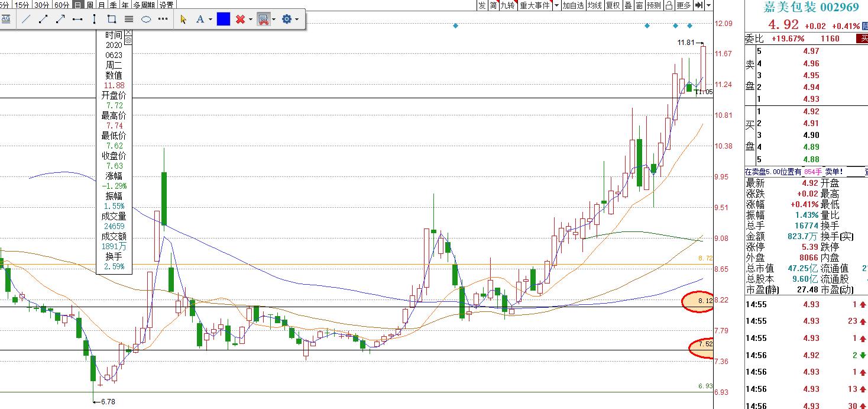Toggle the 均线 moving average display

594,5
